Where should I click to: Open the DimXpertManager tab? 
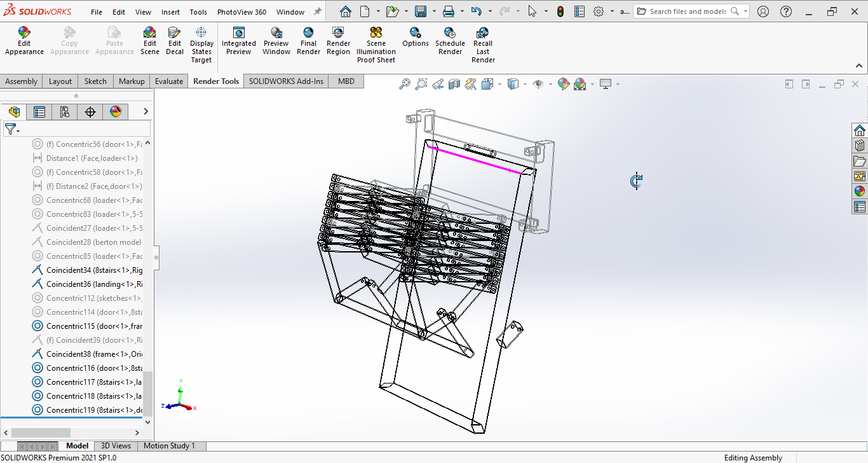[x=90, y=112]
